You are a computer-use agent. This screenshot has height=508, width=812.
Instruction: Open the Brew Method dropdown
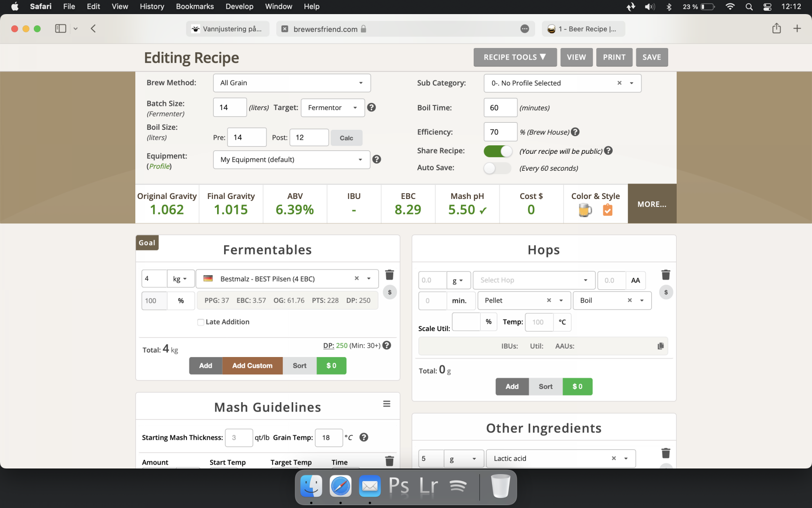point(292,83)
